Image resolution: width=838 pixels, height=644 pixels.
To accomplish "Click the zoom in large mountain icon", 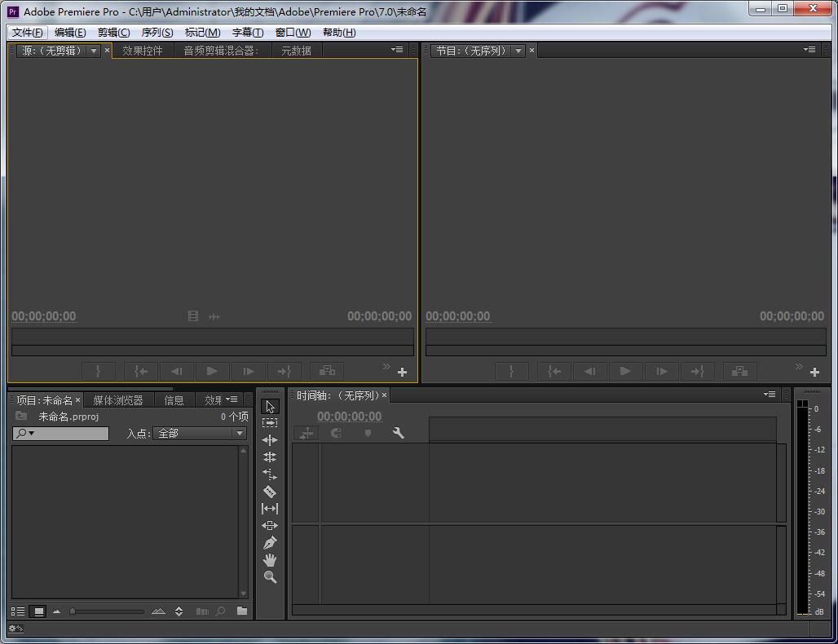I will tap(158, 611).
